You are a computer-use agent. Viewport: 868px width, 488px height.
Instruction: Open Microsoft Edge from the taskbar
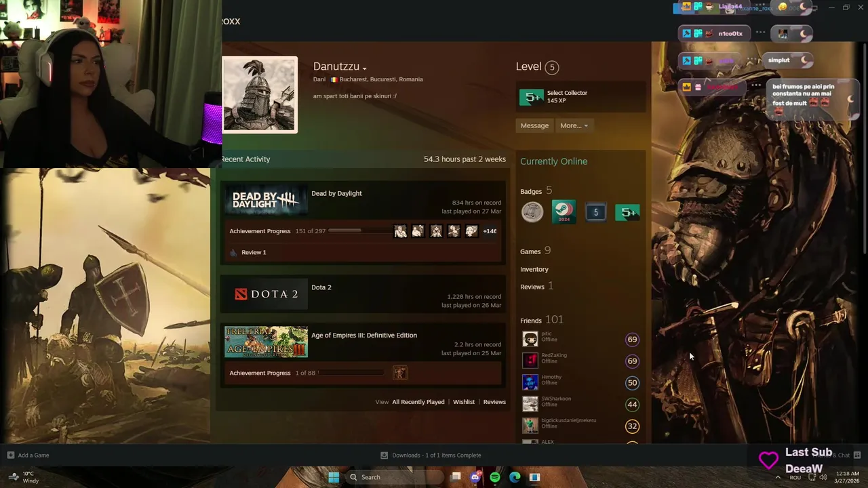515,477
